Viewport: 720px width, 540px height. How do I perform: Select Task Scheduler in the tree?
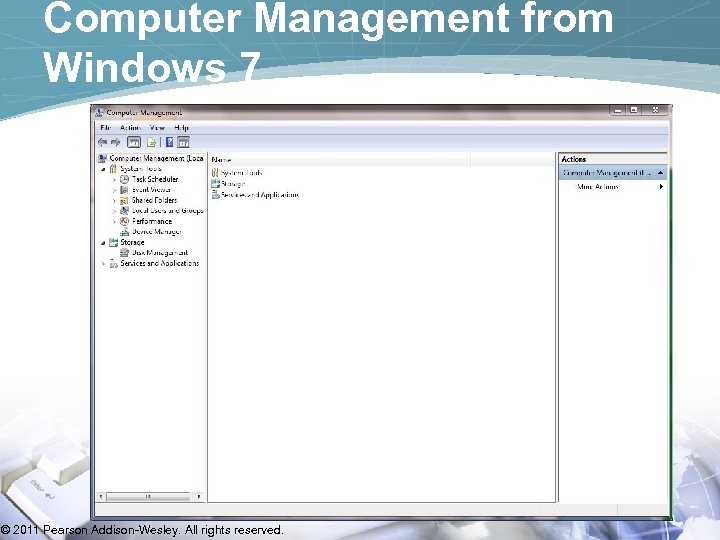[155, 179]
